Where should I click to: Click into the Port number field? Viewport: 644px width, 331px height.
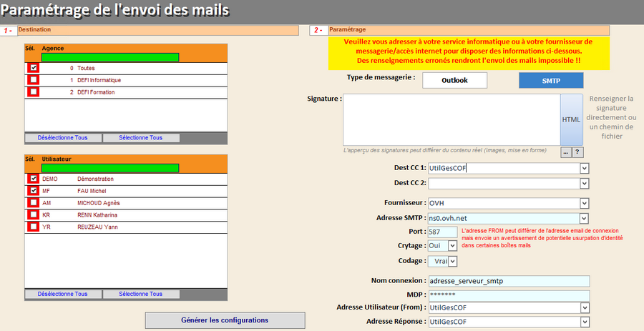[441, 232]
